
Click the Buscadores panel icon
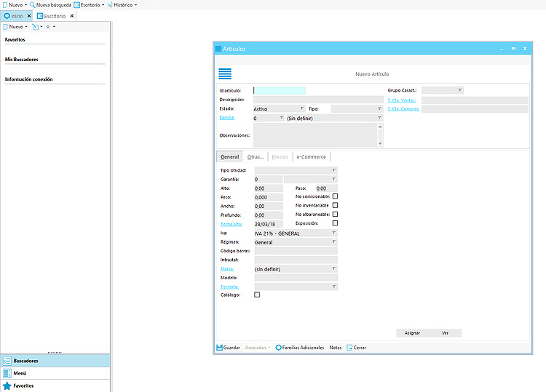[x=7, y=361]
